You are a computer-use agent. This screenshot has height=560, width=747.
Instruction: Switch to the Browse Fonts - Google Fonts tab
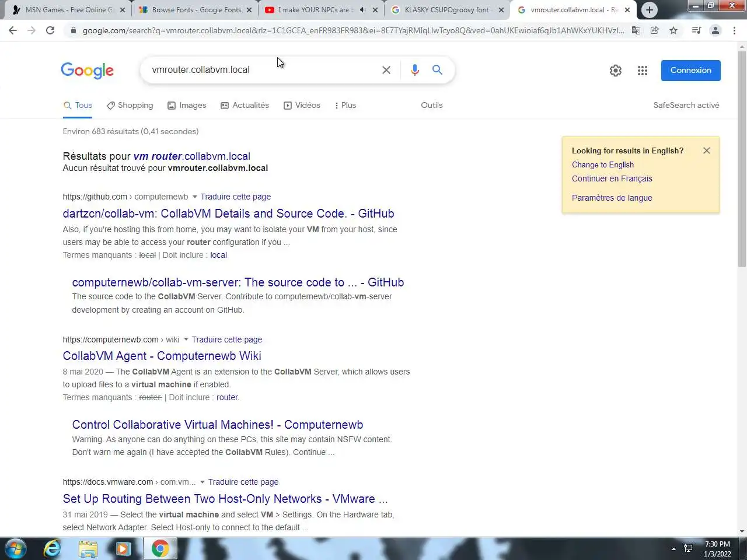[195, 10]
